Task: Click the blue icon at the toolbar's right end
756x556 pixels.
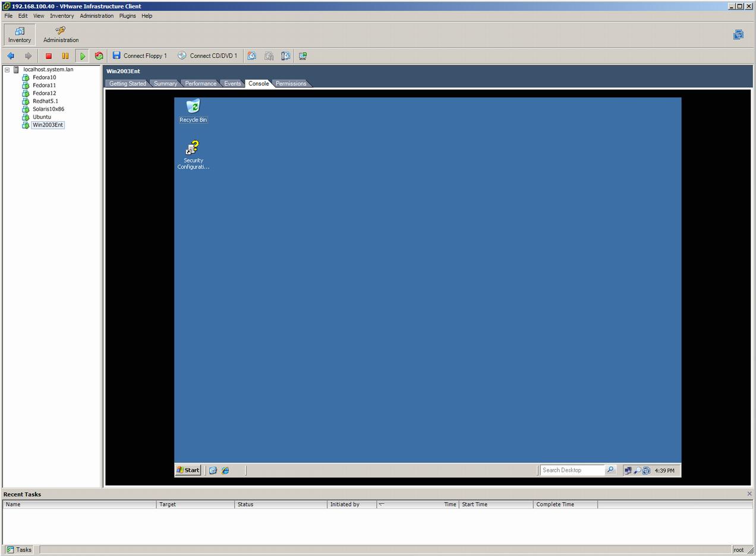Action: (738, 34)
